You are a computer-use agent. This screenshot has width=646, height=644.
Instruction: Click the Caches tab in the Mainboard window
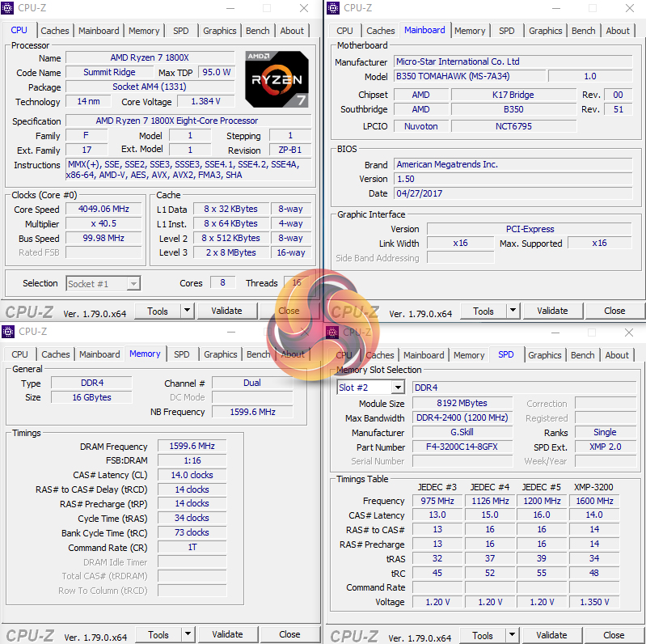point(381,31)
